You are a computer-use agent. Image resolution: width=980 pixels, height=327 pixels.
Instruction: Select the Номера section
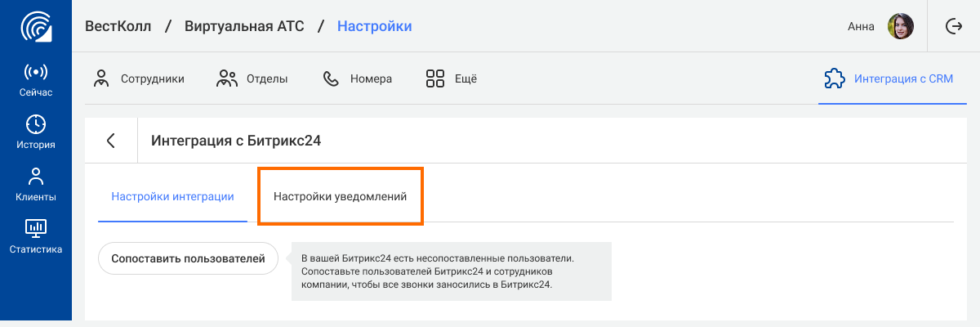tap(357, 79)
